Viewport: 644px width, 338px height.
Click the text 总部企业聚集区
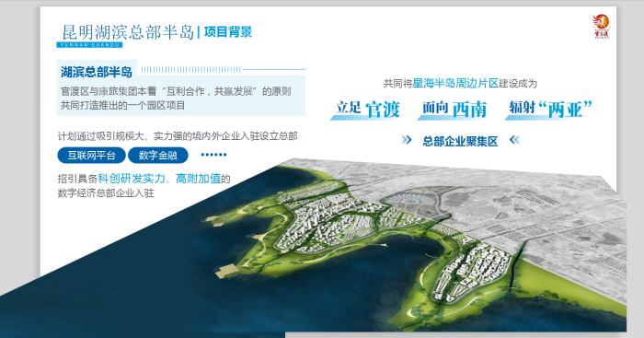click(x=460, y=142)
